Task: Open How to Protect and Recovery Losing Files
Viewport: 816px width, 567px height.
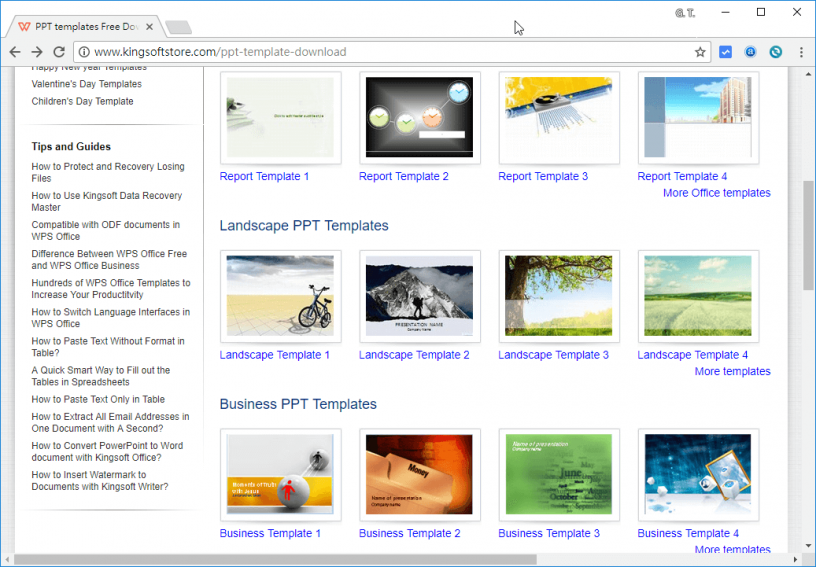Action: click(108, 172)
